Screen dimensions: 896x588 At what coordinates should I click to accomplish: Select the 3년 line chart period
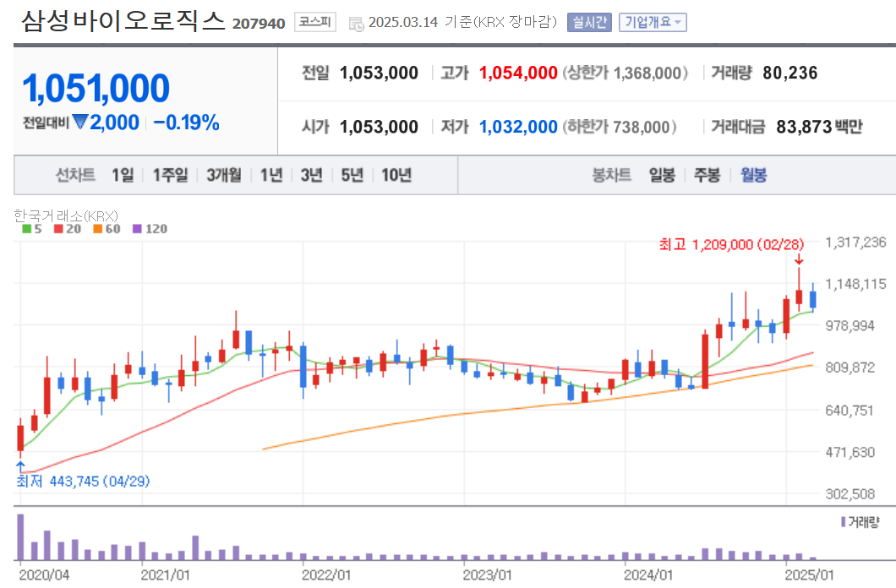[311, 175]
